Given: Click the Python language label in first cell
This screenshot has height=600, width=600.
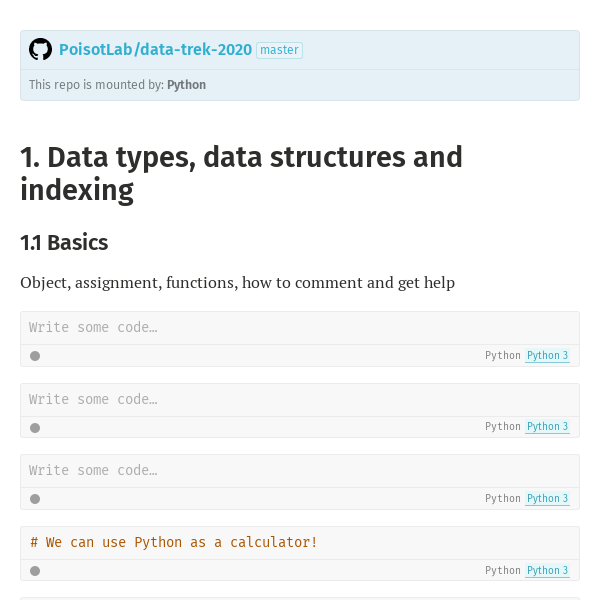Looking at the screenshot, I should [503, 356].
